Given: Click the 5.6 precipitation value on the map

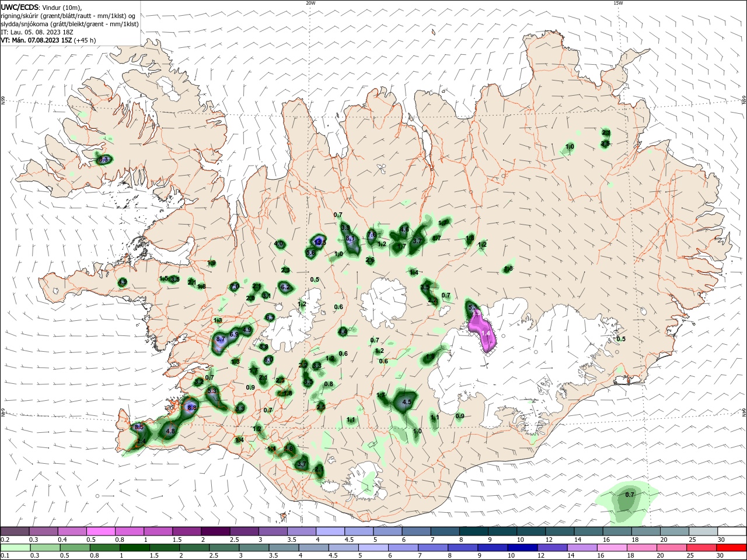Looking at the screenshot, I should pos(310,253).
